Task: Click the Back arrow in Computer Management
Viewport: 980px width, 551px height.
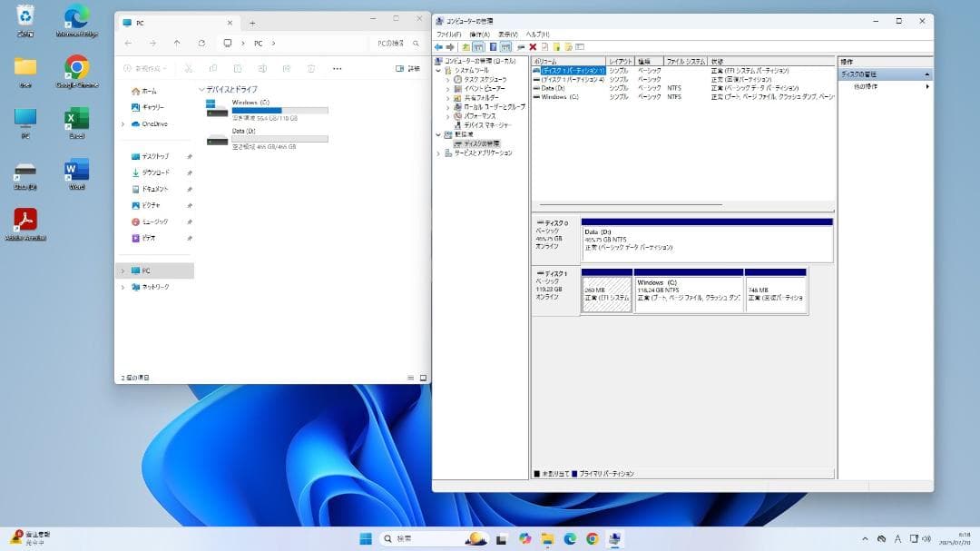Action: click(x=440, y=46)
